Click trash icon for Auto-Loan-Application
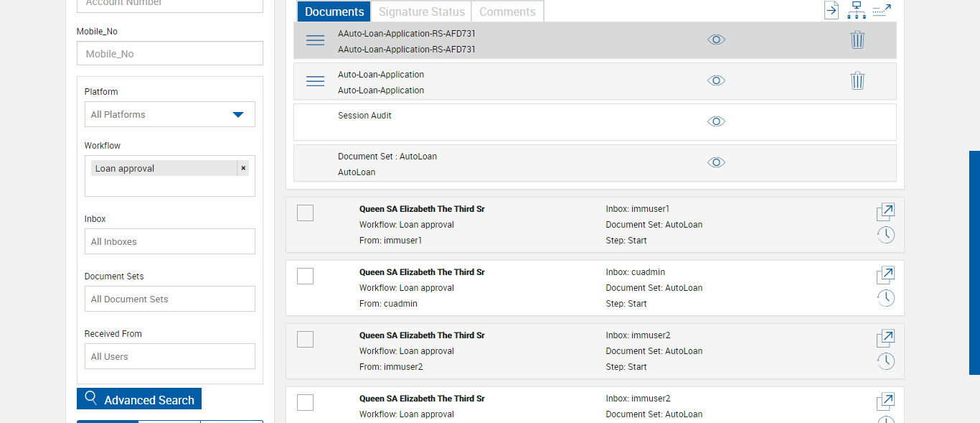This screenshot has height=423, width=980. tap(857, 81)
